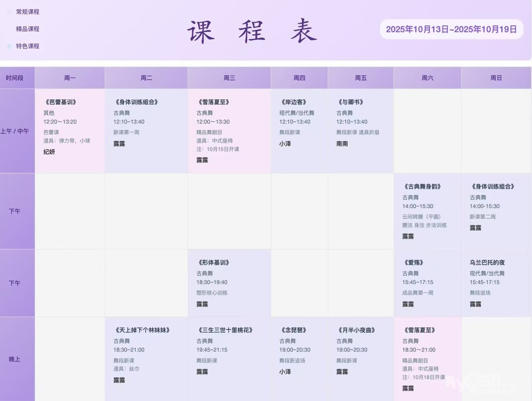
Task: Click the 特色课程 legend color swatch
Action: point(10,46)
